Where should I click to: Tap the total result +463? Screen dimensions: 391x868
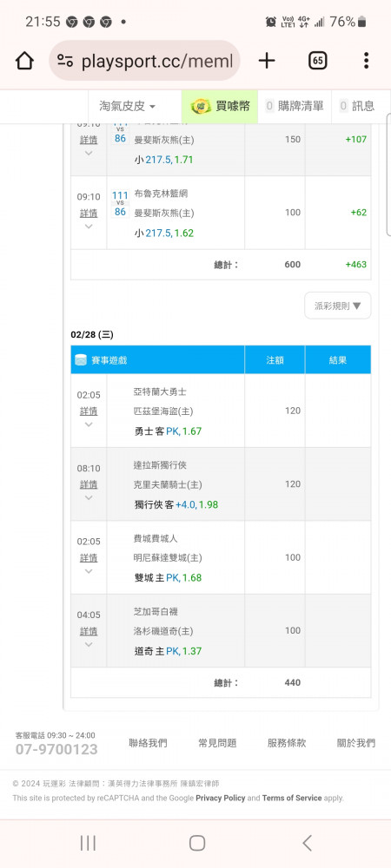tap(356, 265)
